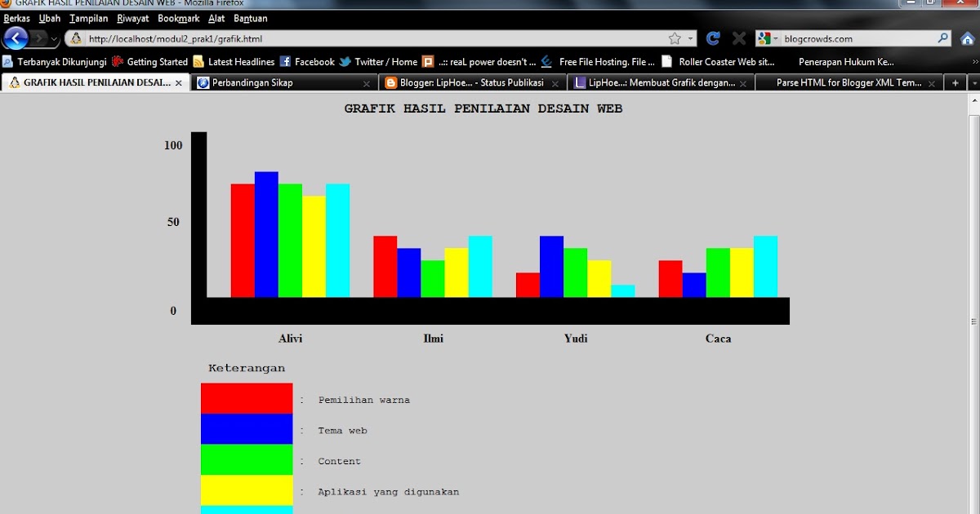Open the list-all-tabs dropdown arrow

coord(973,82)
